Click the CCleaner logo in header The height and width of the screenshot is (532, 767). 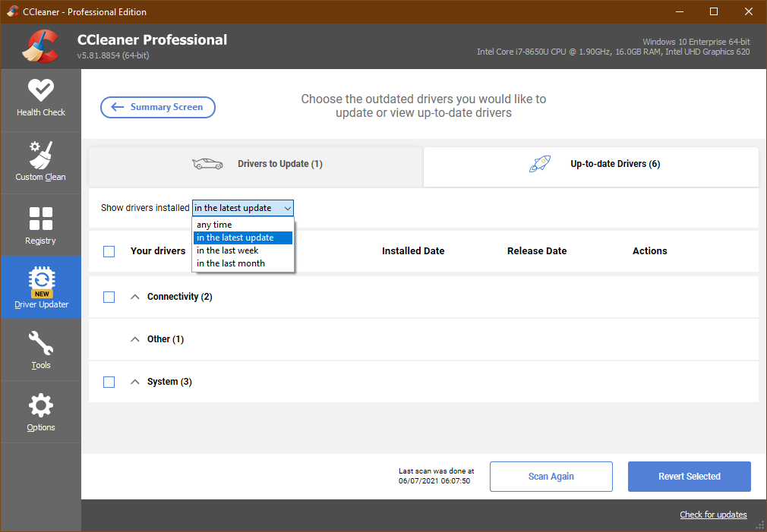coord(40,46)
